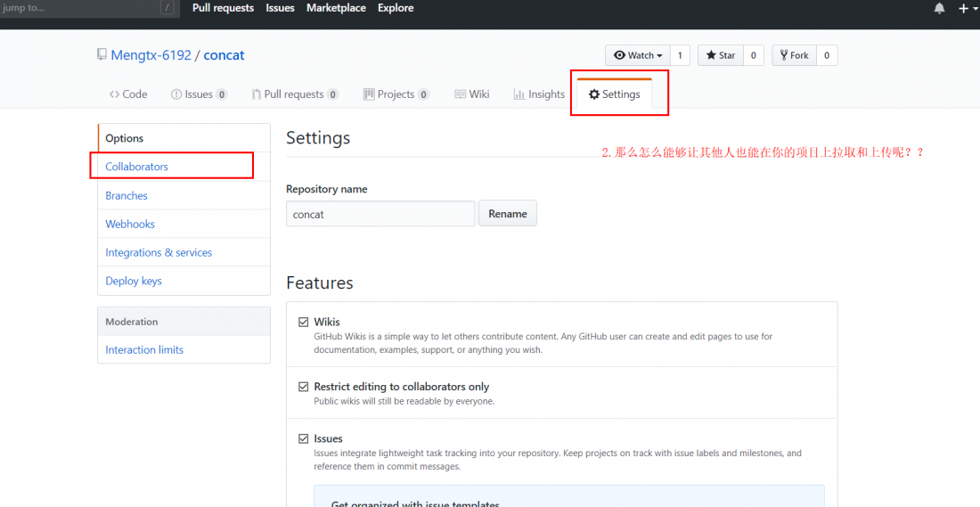Open the Wiki tab
The width and height of the screenshot is (980, 507).
(x=472, y=94)
